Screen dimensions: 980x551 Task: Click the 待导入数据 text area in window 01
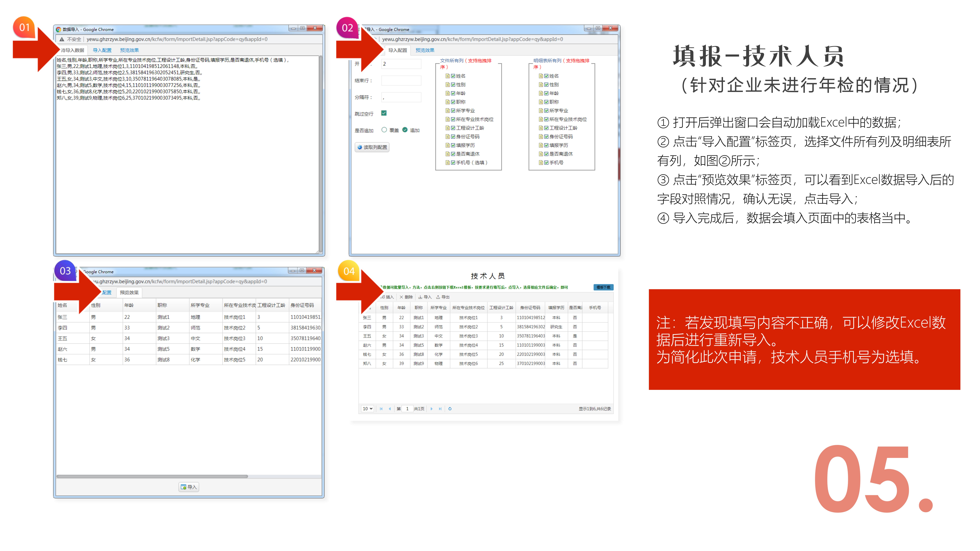[x=187, y=155]
